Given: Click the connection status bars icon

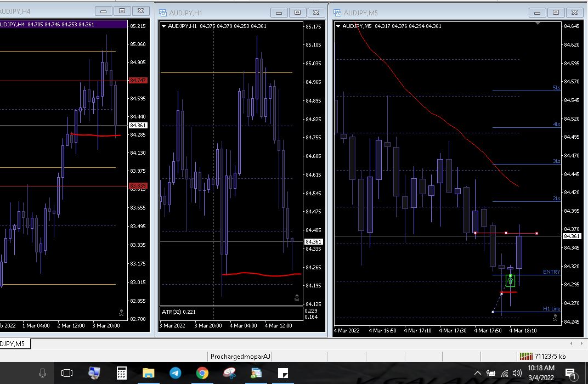Looking at the screenshot, I should [x=525, y=357].
